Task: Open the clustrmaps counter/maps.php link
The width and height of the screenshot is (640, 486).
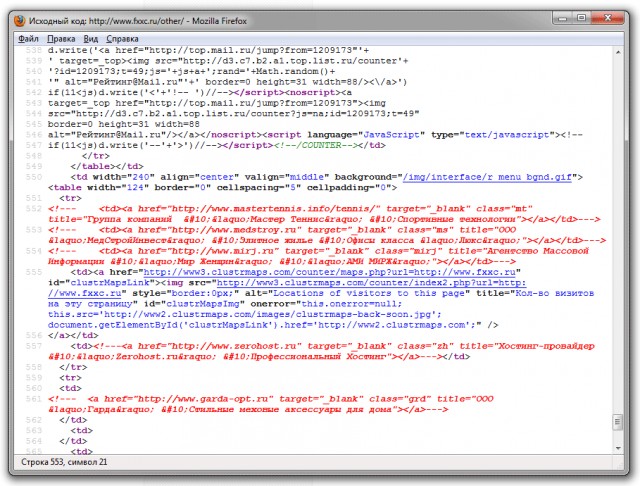Action: [x=329, y=272]
